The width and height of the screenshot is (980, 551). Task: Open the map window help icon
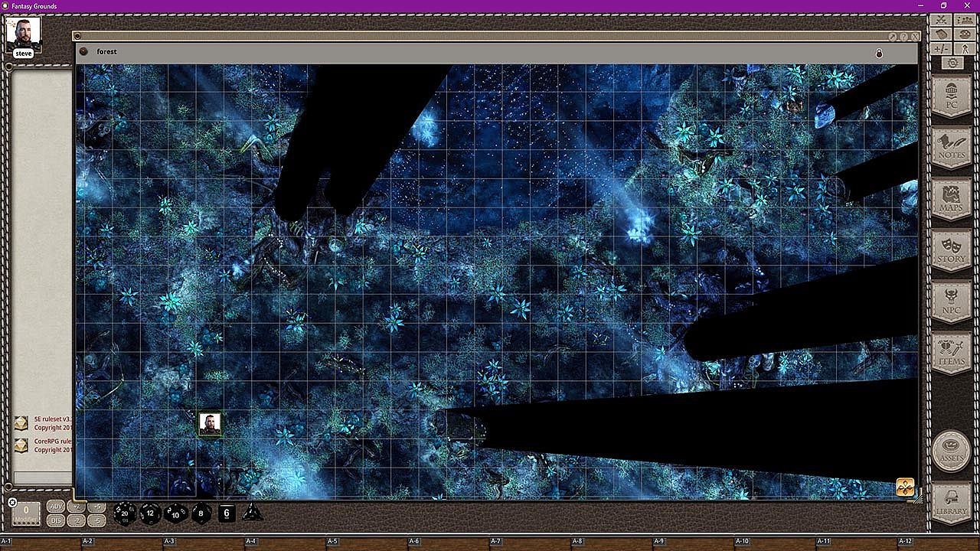click(904, 37)
